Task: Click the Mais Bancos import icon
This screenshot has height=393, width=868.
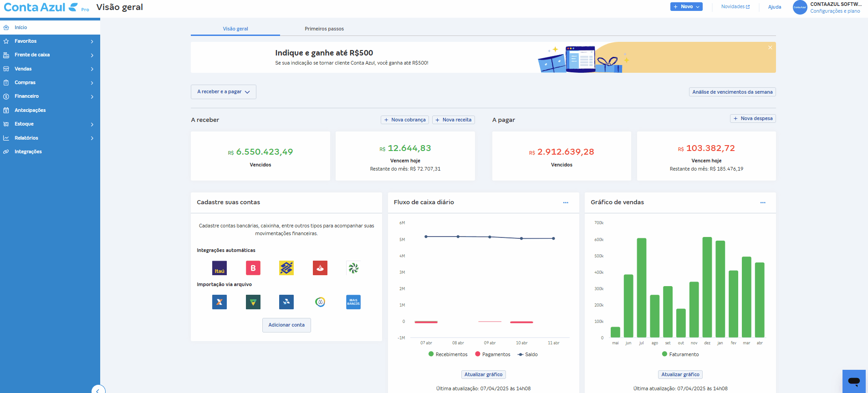Action: (x=353, y=302)
